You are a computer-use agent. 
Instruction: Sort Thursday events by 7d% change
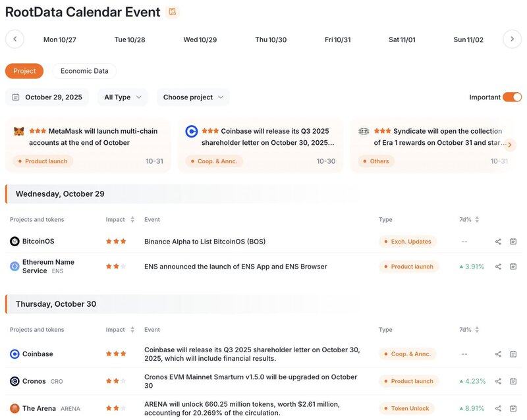pyautogui.click(x=477, y=330)
